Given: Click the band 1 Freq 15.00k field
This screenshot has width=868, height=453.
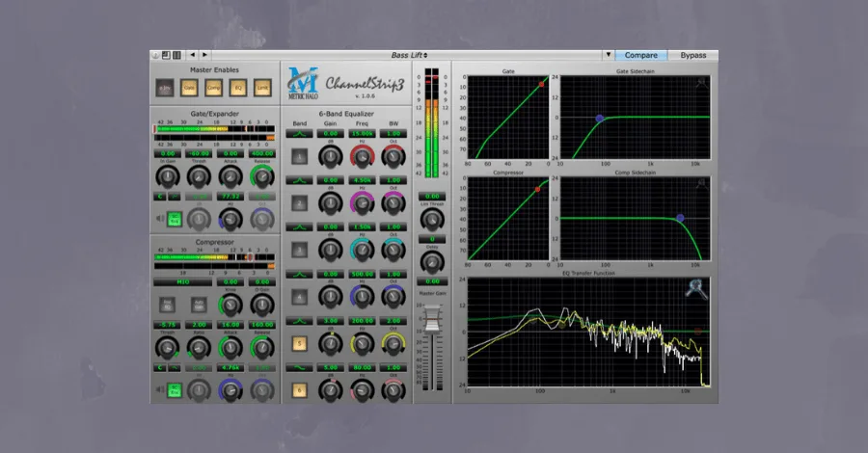Looking at the screenshot, I should tap(362, 134).
